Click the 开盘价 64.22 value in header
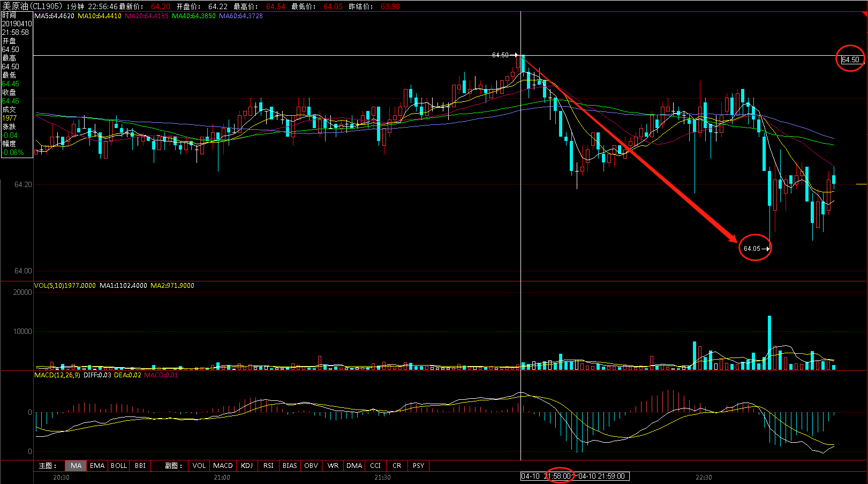The height and width of the screenshot is (484, 868). 218,6
